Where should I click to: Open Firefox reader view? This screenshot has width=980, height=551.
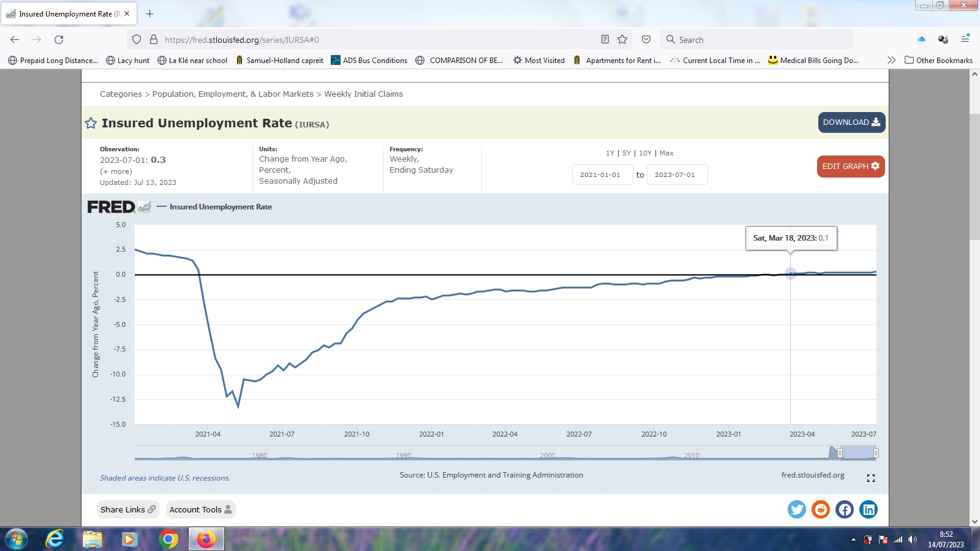click(605, 40)
